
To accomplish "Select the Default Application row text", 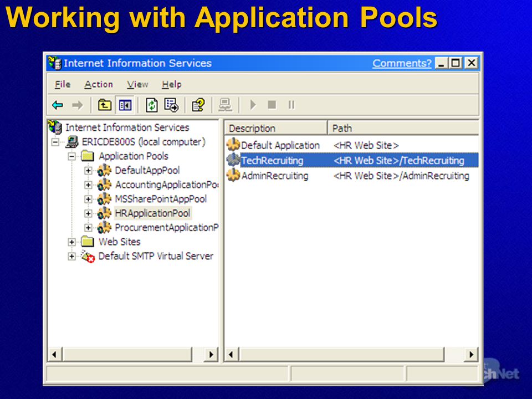I will pyautogui.click(x=280, y=145).
